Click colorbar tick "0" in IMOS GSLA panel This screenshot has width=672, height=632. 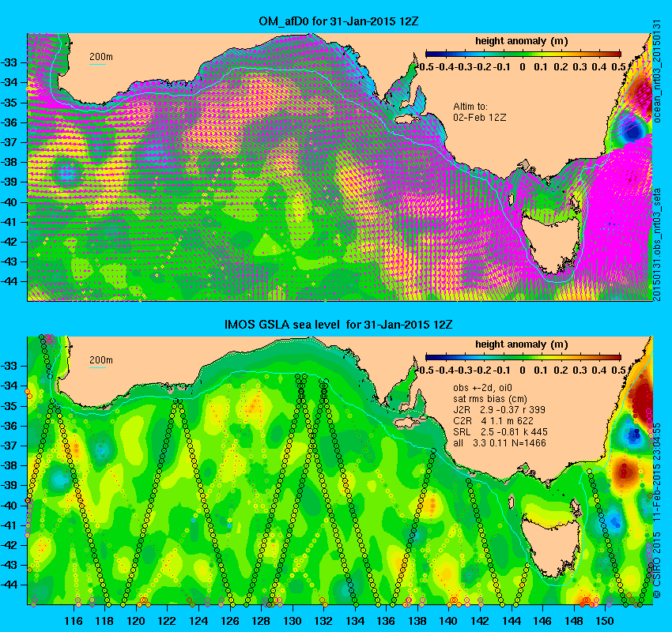pyautogui.click(x=523, y=370)
